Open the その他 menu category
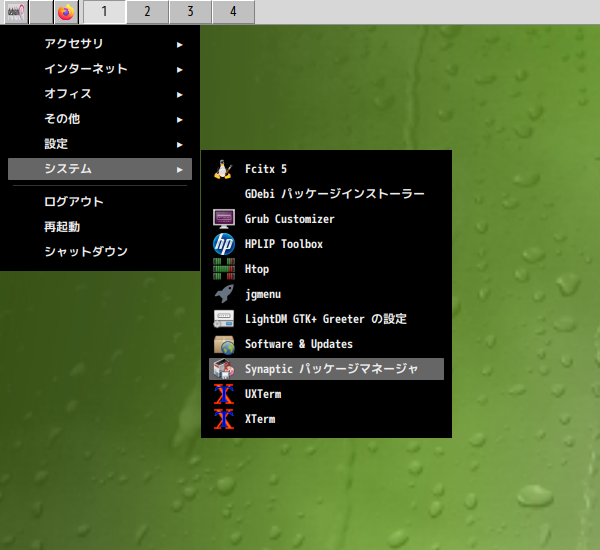Screen dimensions: 600x550 [100, 119]
